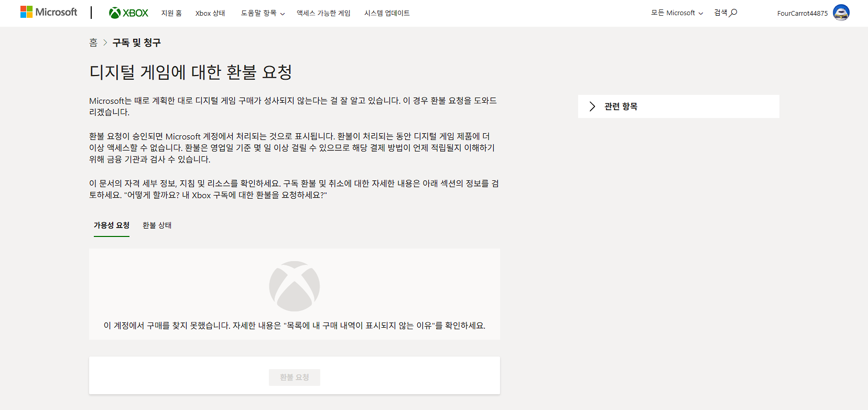Click the Microsoft logo
This screenshot has height=410, width=868.
coord(49,12)
